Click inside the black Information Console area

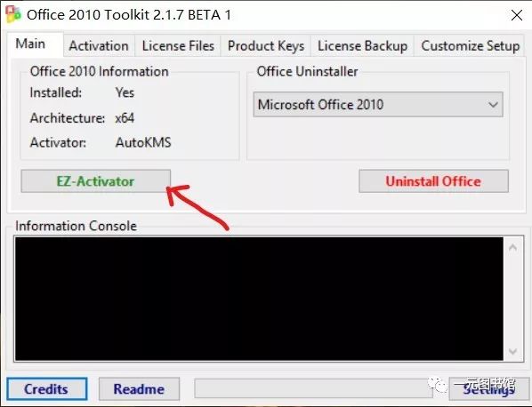coord(259,299)
